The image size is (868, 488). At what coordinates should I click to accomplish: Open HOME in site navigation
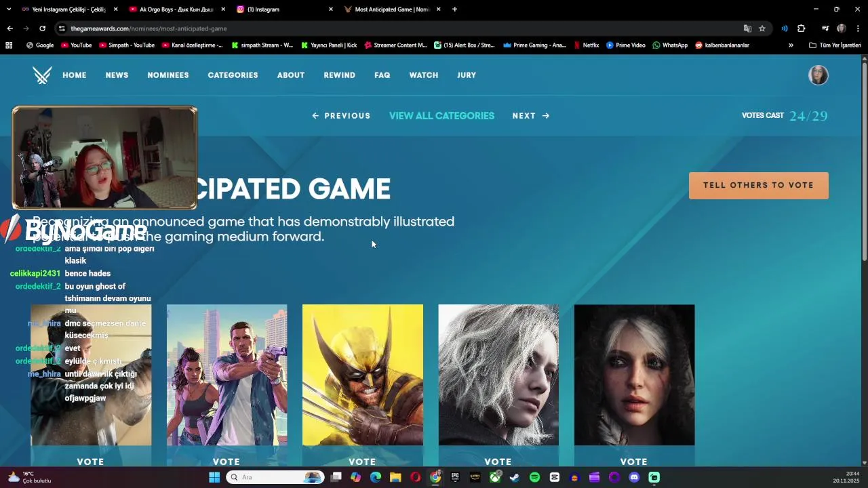point(75,75)
